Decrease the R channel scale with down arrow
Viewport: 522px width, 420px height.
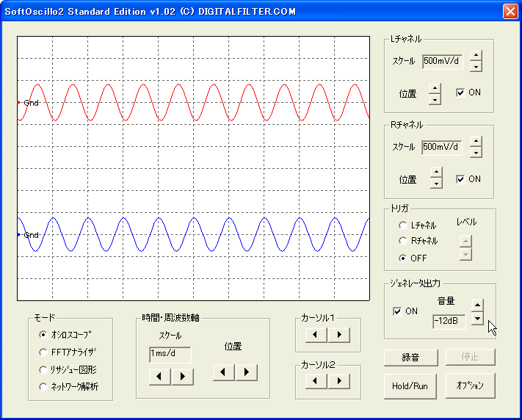[x=476, y=153]
